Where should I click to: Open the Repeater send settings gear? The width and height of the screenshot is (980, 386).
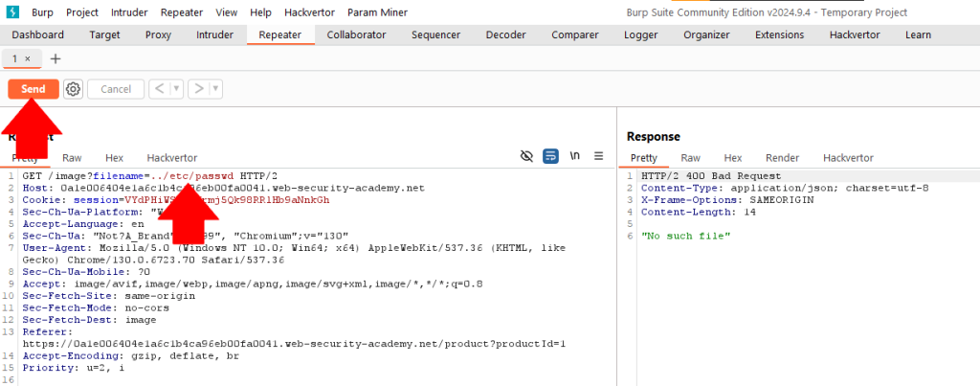coord(73,89)
